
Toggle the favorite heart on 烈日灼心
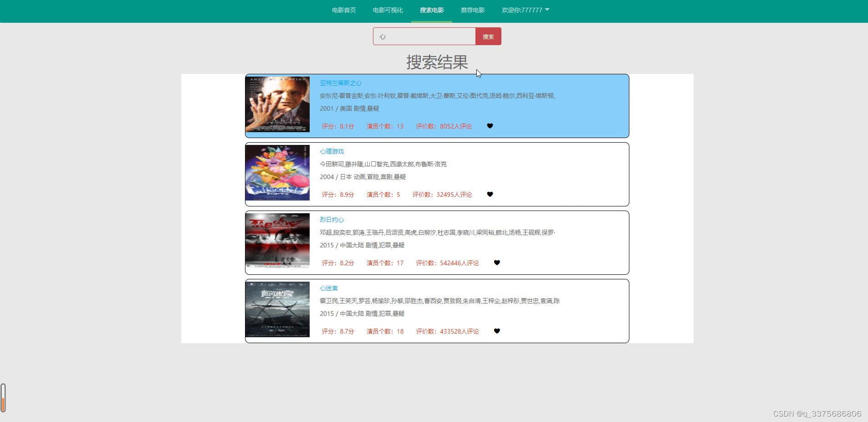[x=497, y=262]
